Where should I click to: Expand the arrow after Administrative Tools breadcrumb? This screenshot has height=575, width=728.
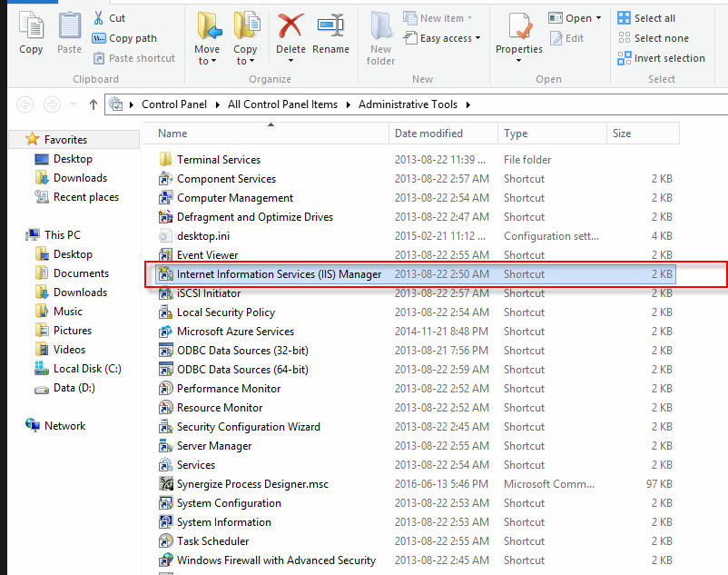[x=468, y=104]
